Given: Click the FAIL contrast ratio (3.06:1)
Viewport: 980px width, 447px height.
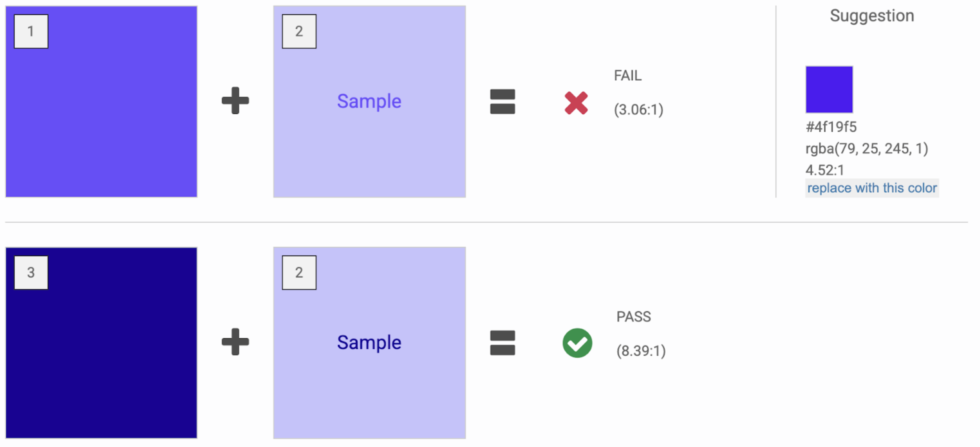Looking at the screenshot, I should click(638, 110).
